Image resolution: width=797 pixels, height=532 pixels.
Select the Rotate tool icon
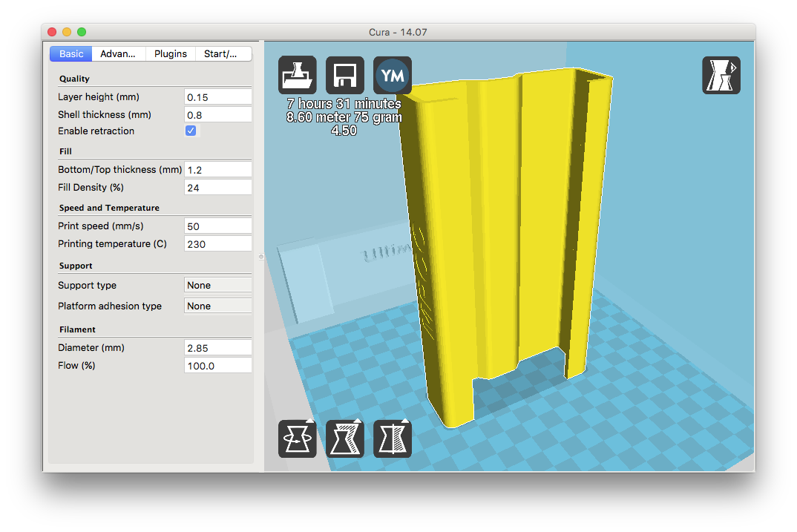click(x=298, y=439)
